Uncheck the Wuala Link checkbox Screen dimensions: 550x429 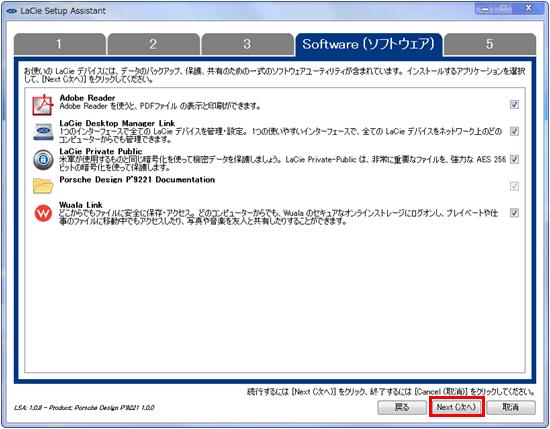[x=514, y=213]
